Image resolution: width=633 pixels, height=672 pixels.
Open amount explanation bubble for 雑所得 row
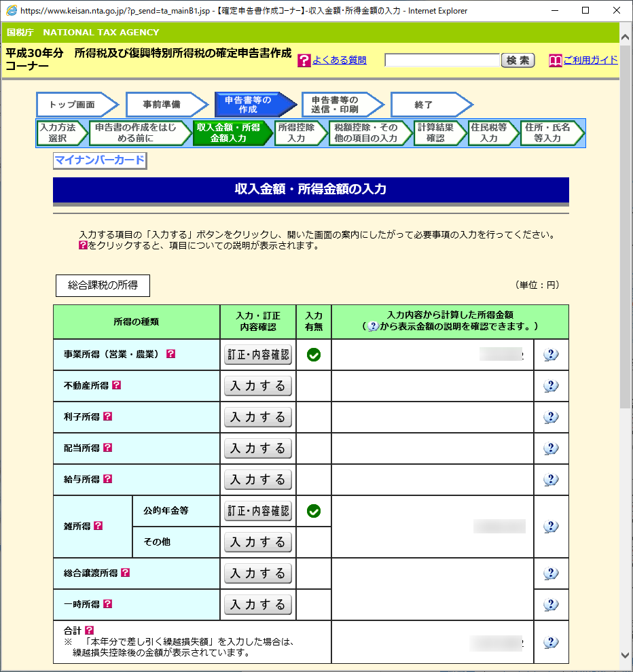coord(551,527)
